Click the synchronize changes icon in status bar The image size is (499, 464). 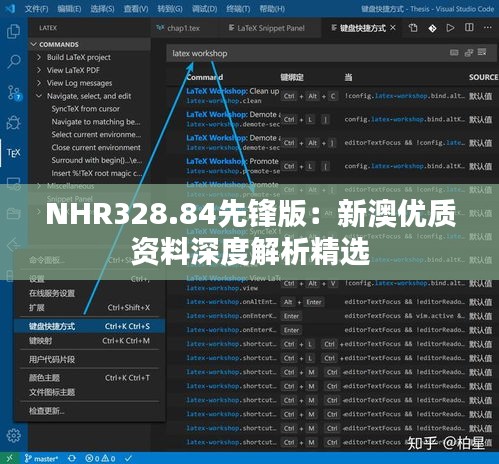pyautogui.click(x=72, y=459)
